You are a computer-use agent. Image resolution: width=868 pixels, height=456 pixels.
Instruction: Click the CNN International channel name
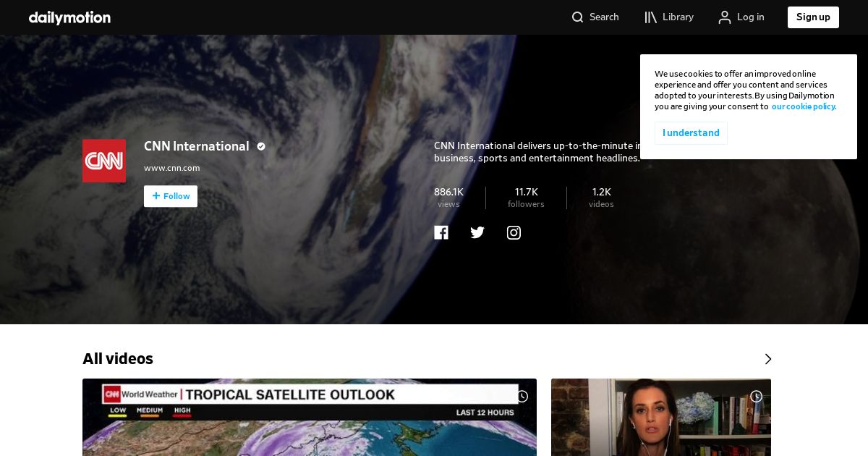197,146
